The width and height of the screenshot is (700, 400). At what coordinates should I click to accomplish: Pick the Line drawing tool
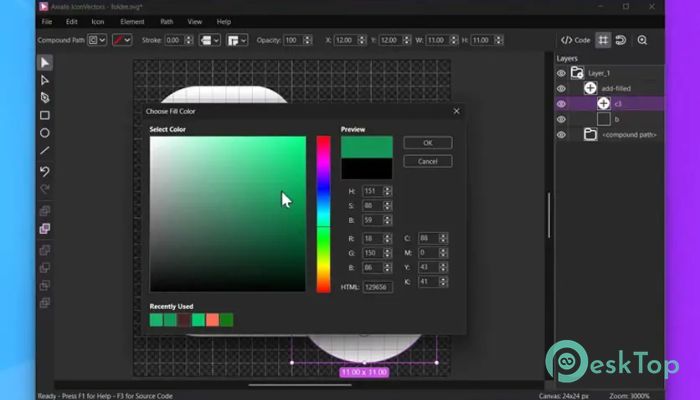click(x=45, y=151)
